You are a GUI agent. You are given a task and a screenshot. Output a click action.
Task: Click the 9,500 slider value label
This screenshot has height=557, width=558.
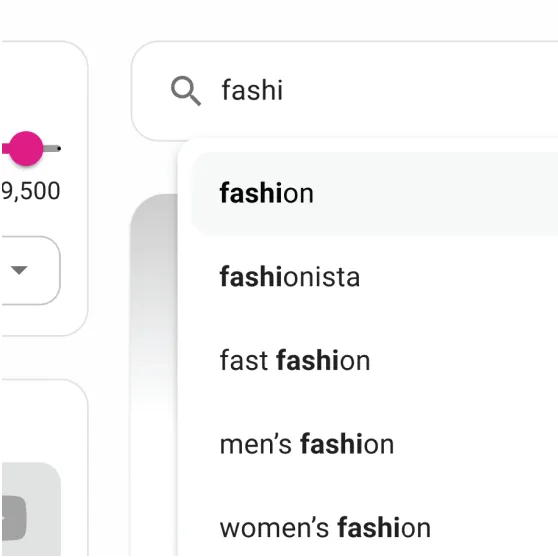click(x=31, y=191)
